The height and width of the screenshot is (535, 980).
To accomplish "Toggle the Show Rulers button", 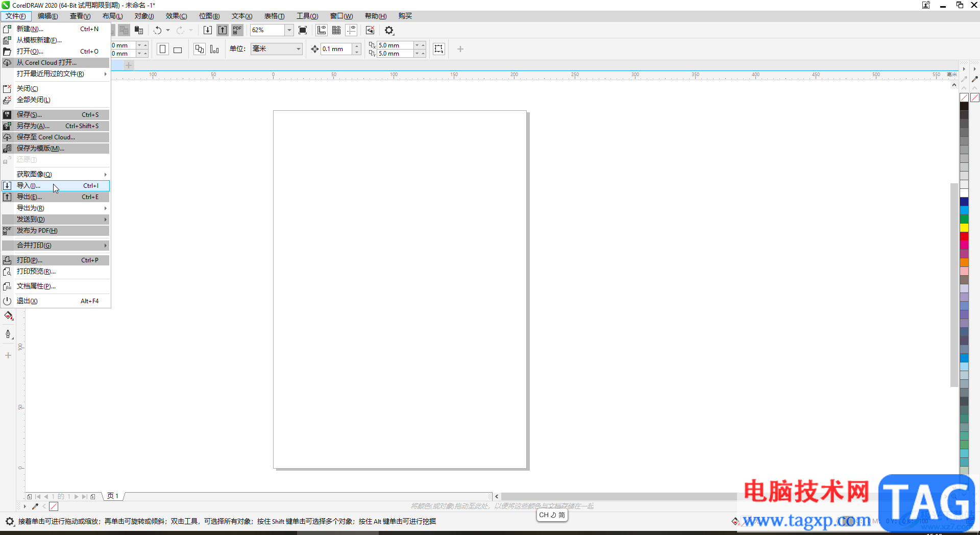I will click(322, 30).
